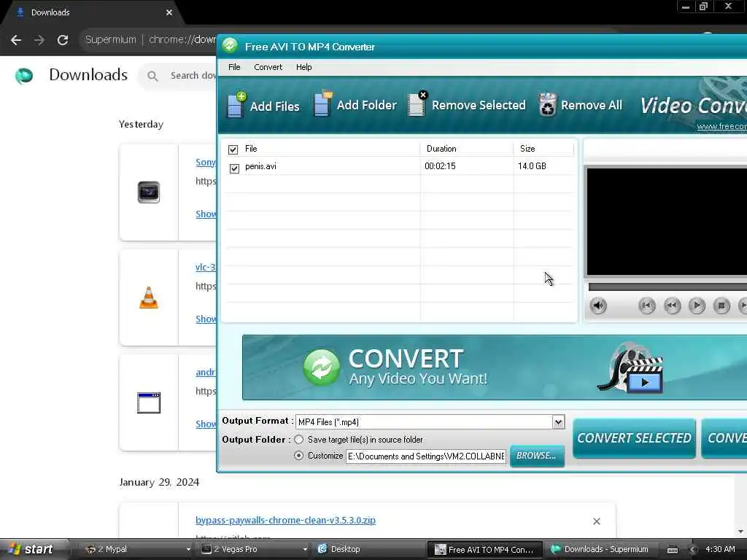Click Remove Selected in the toolbar
Image resolution: width=747 pixels, height=560 pixels.
coord(467,104)
